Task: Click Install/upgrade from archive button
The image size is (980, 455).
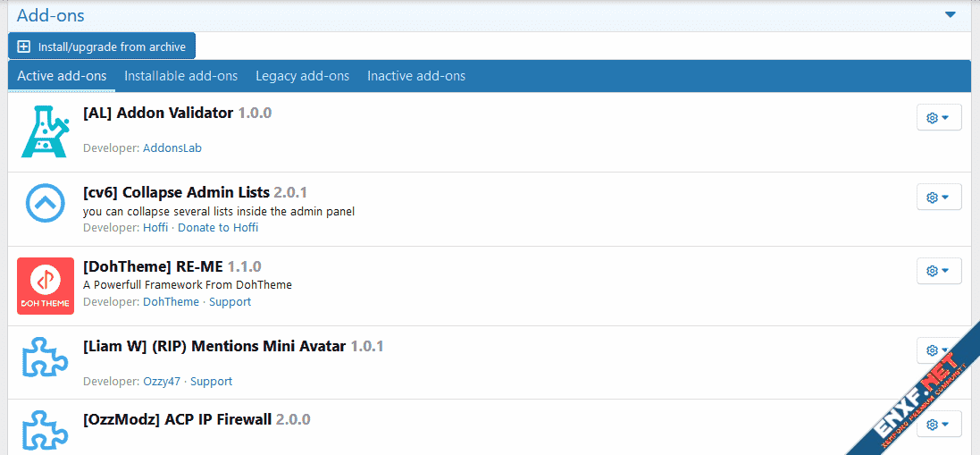Action: [102, 46]
